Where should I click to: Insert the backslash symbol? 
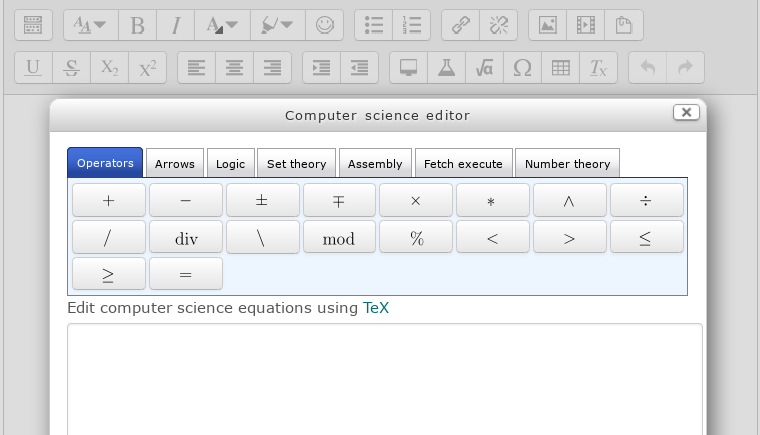[x=262, y=237]
